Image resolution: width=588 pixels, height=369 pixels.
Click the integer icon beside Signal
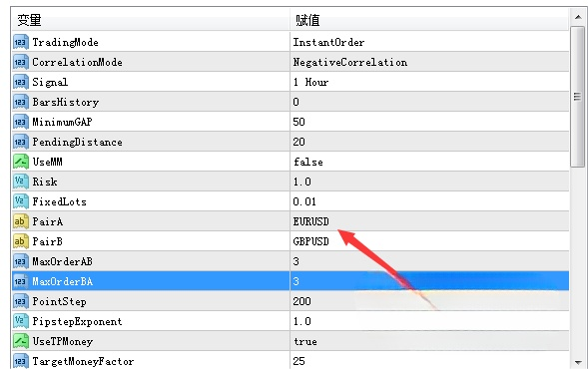tap(21, 82)
